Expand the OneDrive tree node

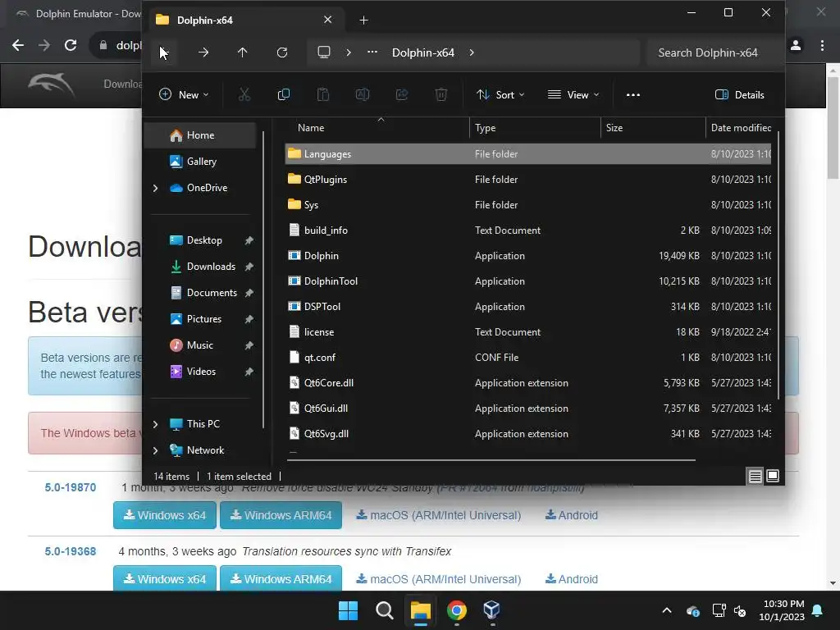click(x=155, y=188)
